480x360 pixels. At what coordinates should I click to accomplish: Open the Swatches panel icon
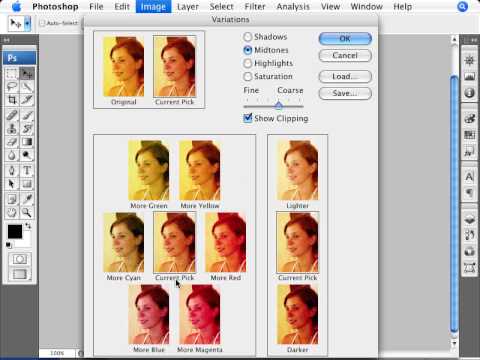(x=469, y=134)
